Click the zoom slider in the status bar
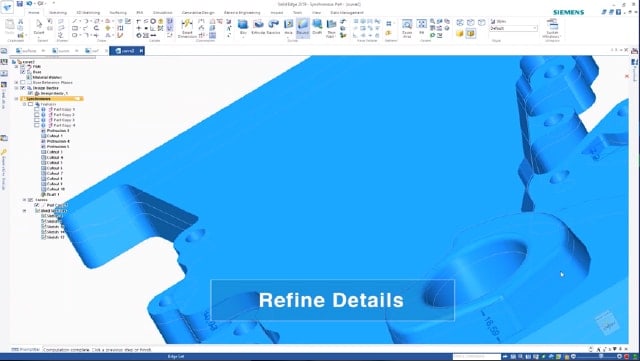This screenshot has height=361, width=640. 599,357
